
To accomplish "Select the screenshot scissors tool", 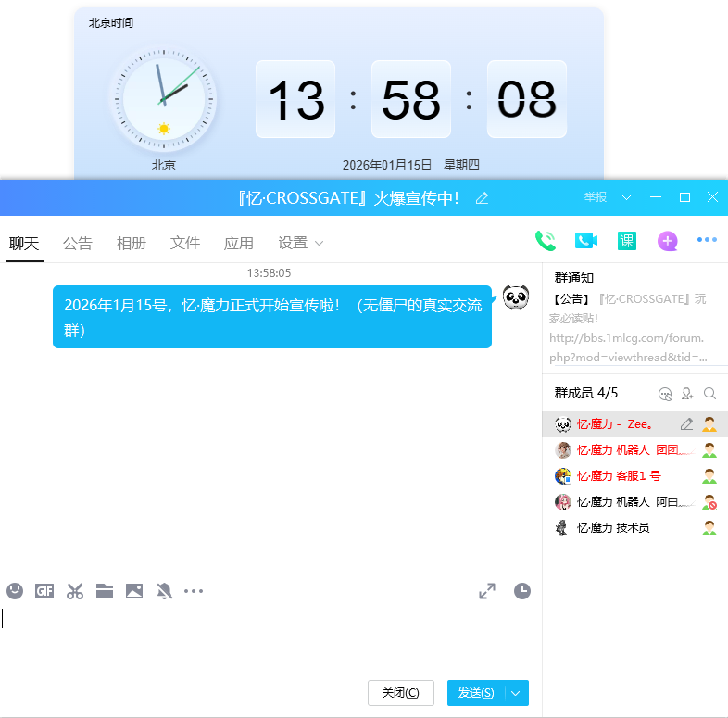I will 75,591.
